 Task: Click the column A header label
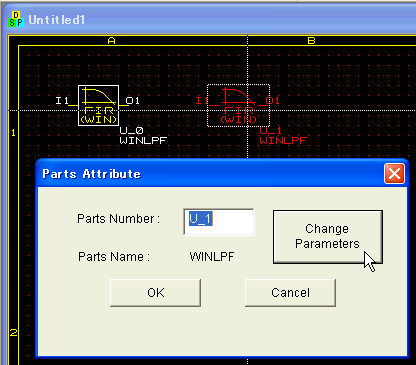pos(111,41)
